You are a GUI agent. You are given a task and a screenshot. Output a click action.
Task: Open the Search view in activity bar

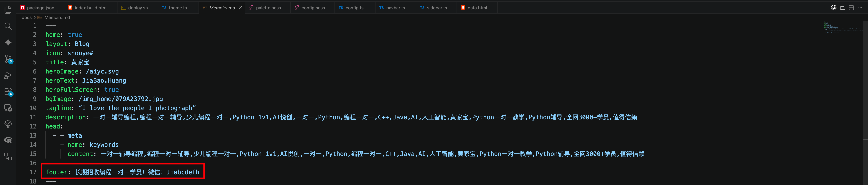coord(8,26)
